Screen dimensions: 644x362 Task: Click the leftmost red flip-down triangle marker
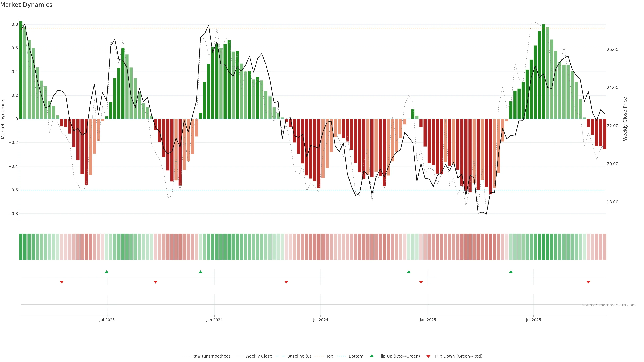click(x=62, y=282)
